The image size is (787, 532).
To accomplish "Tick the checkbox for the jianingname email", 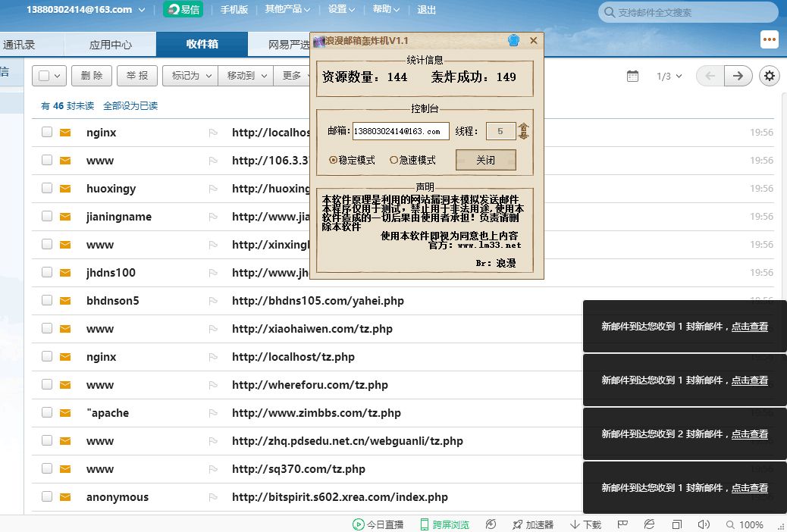I will 47,216.
